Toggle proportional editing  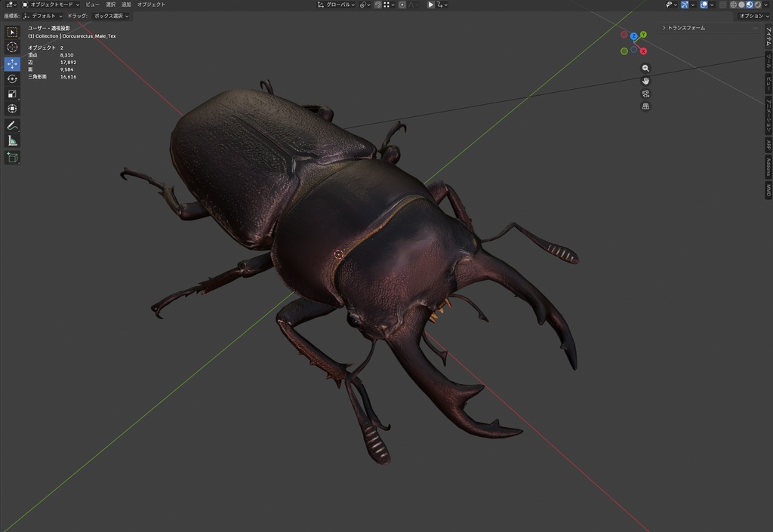402,5
